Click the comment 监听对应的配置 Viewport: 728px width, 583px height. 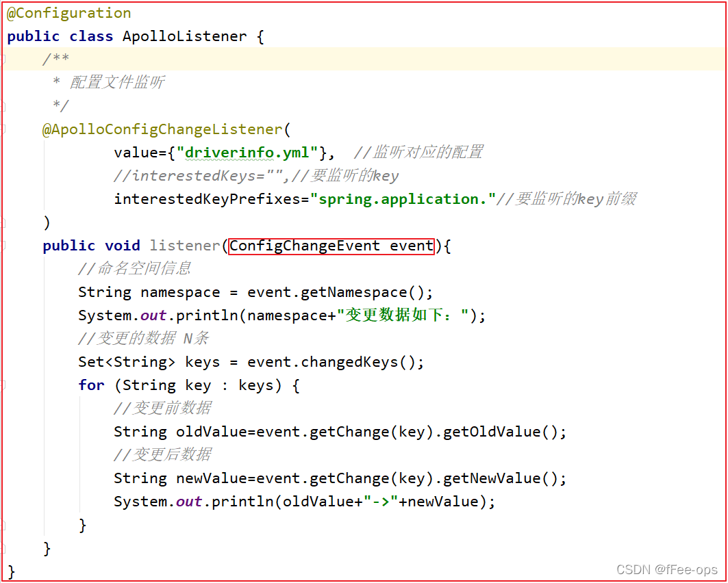point(418,152)
